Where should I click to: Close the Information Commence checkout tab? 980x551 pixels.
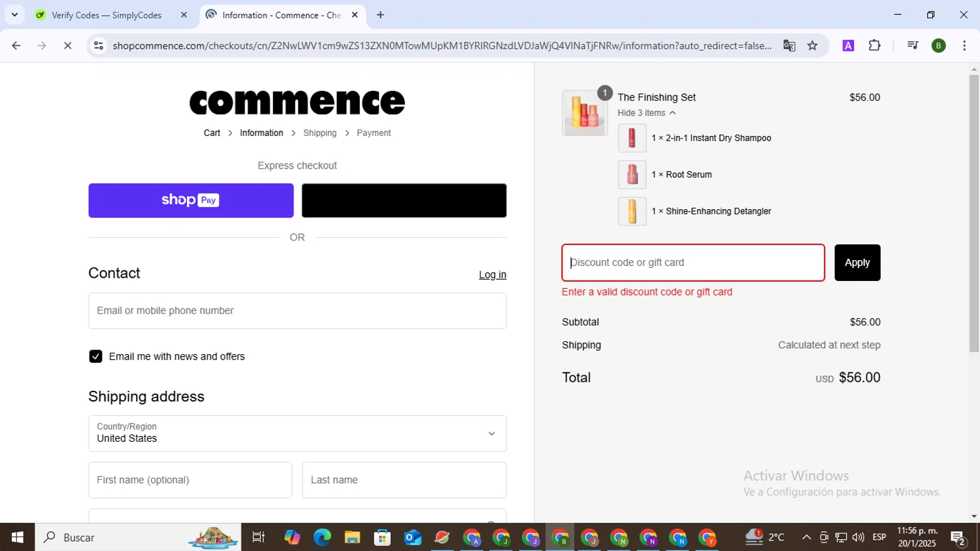pyautogui.click(x=355, y=15)
